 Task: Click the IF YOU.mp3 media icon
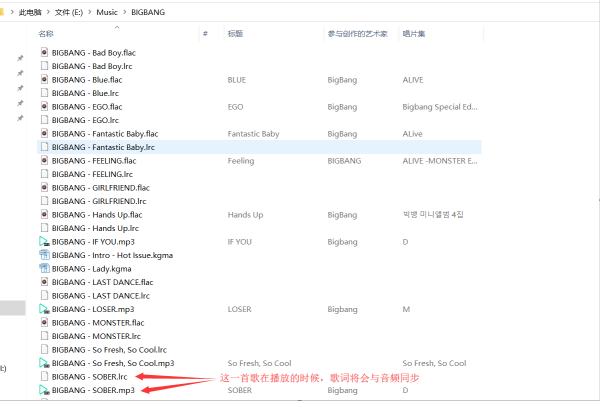point(44,241)
